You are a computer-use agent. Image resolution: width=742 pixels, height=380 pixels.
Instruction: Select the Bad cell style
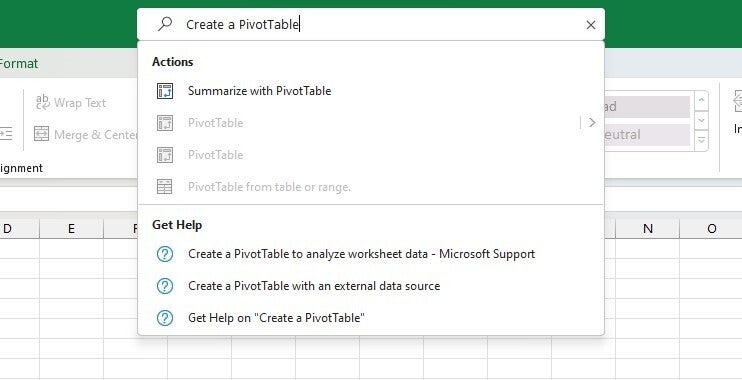[647, 107]
